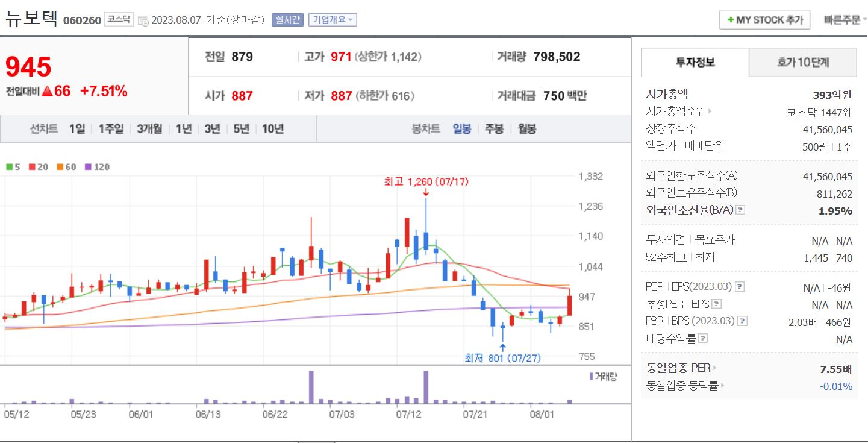This screenshot has width=868, height=443.
Task: Click the 전일 value 879
Action: tap(242, 57)
